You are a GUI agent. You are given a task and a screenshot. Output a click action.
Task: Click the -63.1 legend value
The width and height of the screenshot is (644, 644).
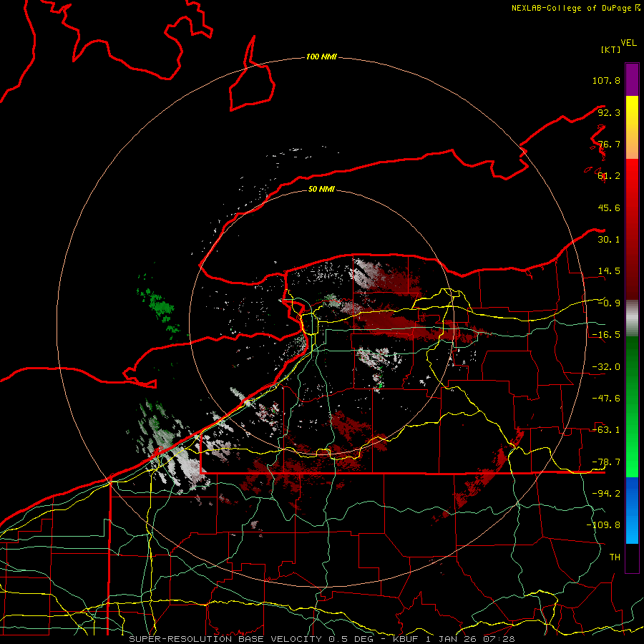[606, 430]
